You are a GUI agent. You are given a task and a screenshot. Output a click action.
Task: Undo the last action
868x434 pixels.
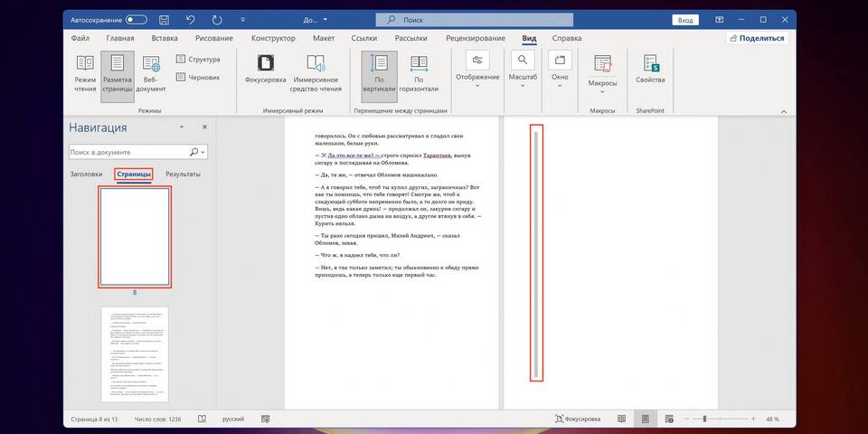(x=189, y=19)
